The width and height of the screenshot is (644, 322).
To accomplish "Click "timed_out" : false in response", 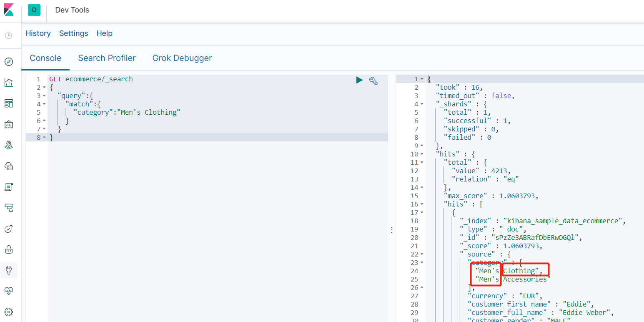I will [476, 96].
